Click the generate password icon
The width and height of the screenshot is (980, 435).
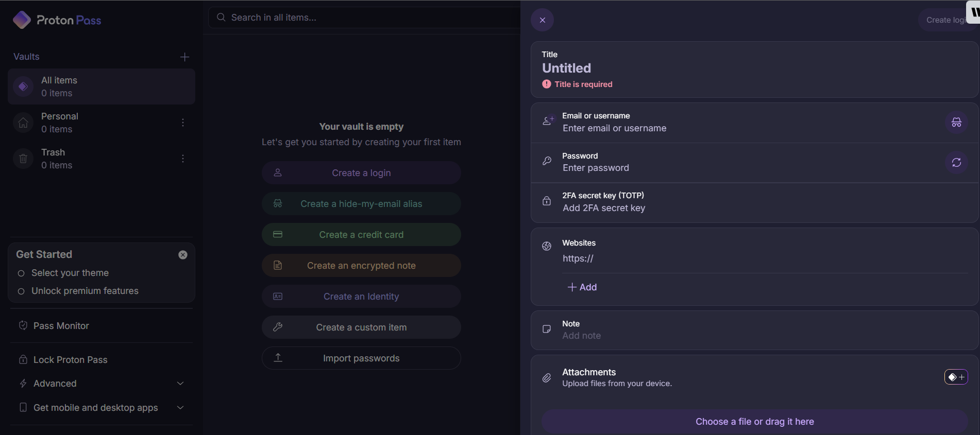pos(956,163)
